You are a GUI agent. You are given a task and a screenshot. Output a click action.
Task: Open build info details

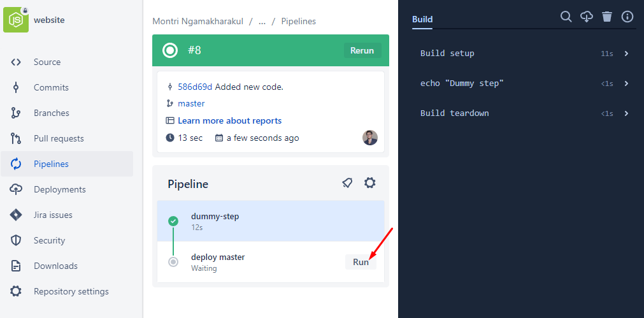627,17
